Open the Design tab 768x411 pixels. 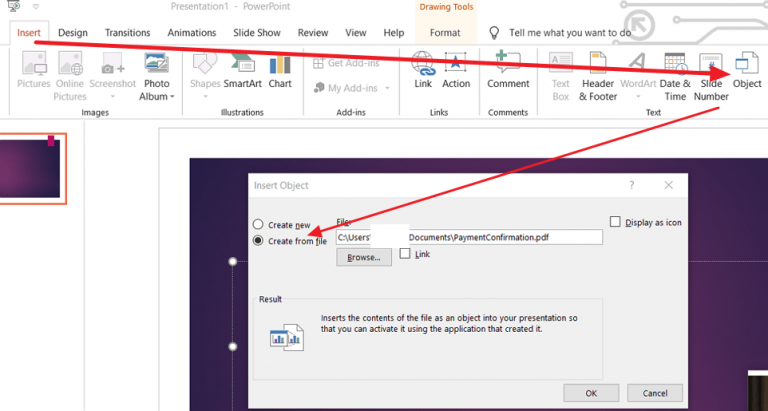coord(72,33)
